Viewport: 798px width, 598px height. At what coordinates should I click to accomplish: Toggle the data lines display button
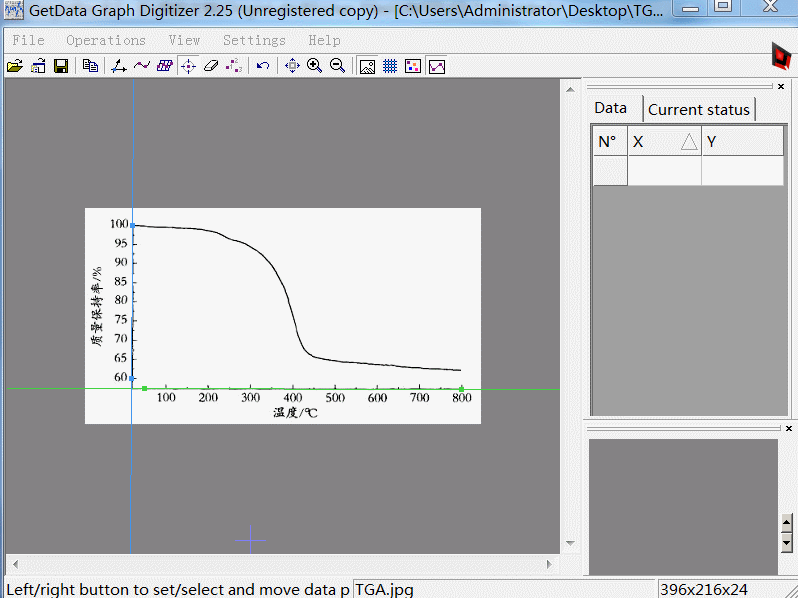point(436,66)
